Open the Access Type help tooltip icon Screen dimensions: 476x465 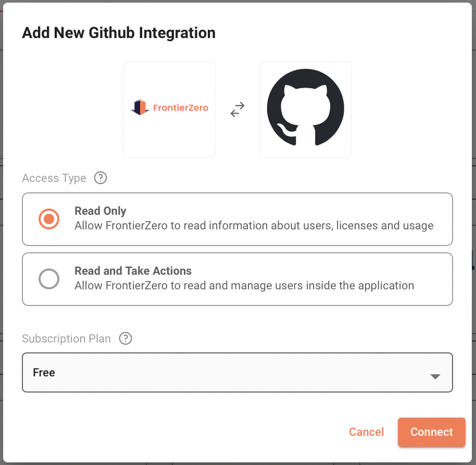(101, 178)
